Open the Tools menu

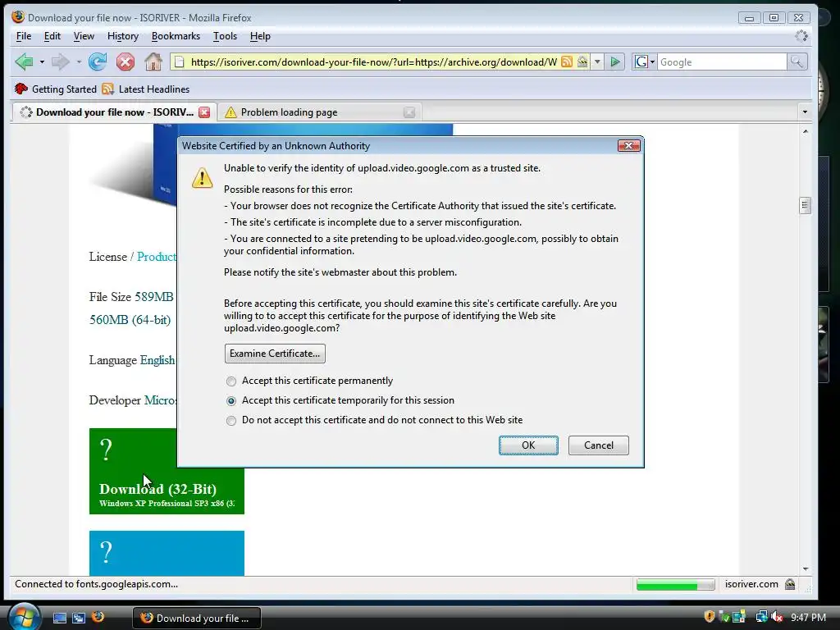[225, 36]
